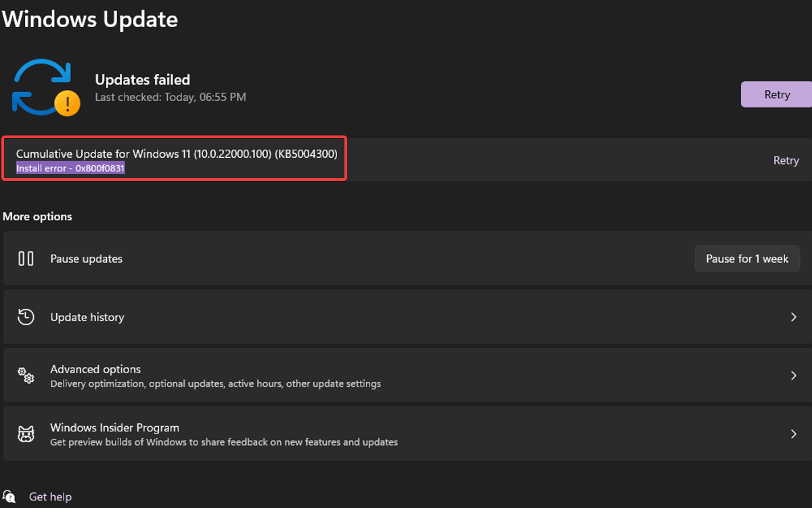Select the Cumulative Update for Windows 11 entry
The height and width of the screenshot is (508, 812).
(176, 154)
